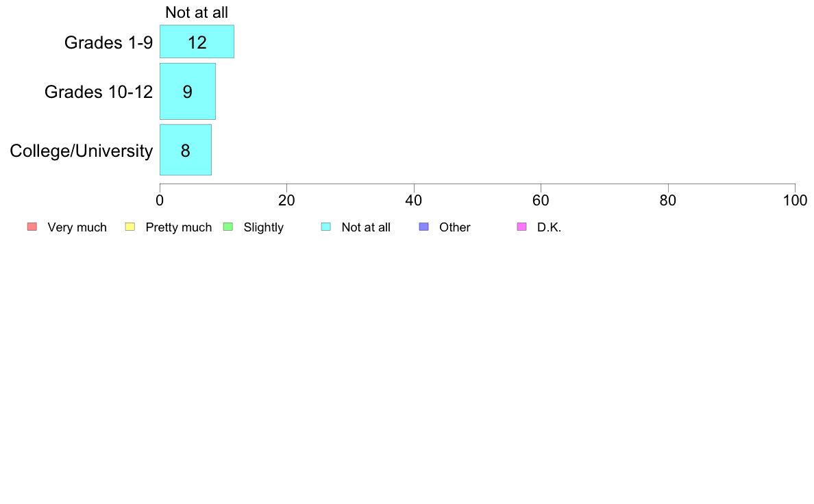Select the Grades 10-12 row label
Viewport: 814px width, 504px height.
pyautogui.click(x=99, y=92)
